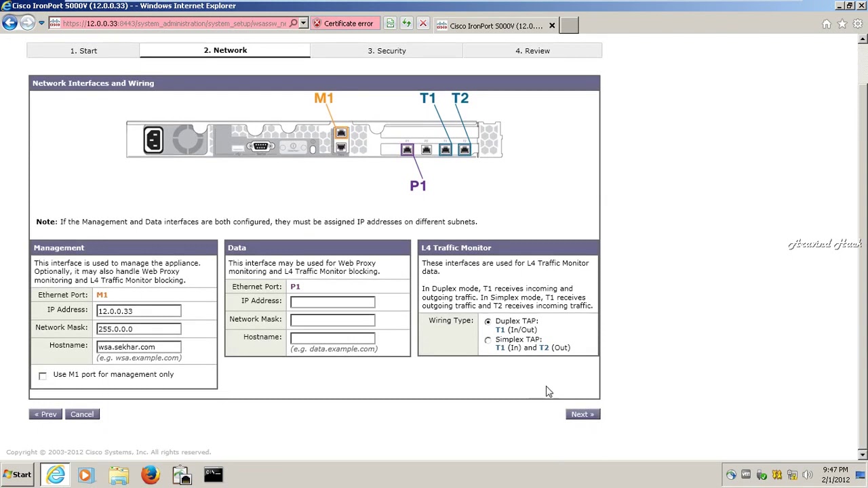Go back with the browser Back arrow

[9, 23]
